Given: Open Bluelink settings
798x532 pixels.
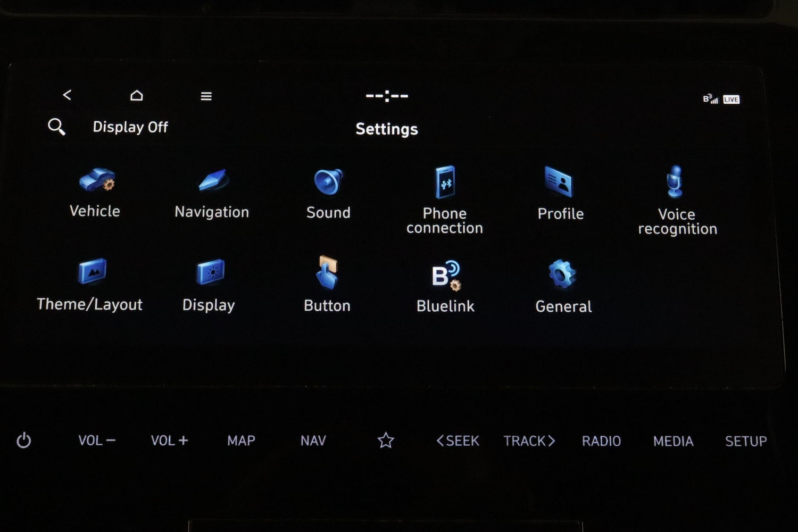Looking at the screenshot, I should click(x=446, y=275).
